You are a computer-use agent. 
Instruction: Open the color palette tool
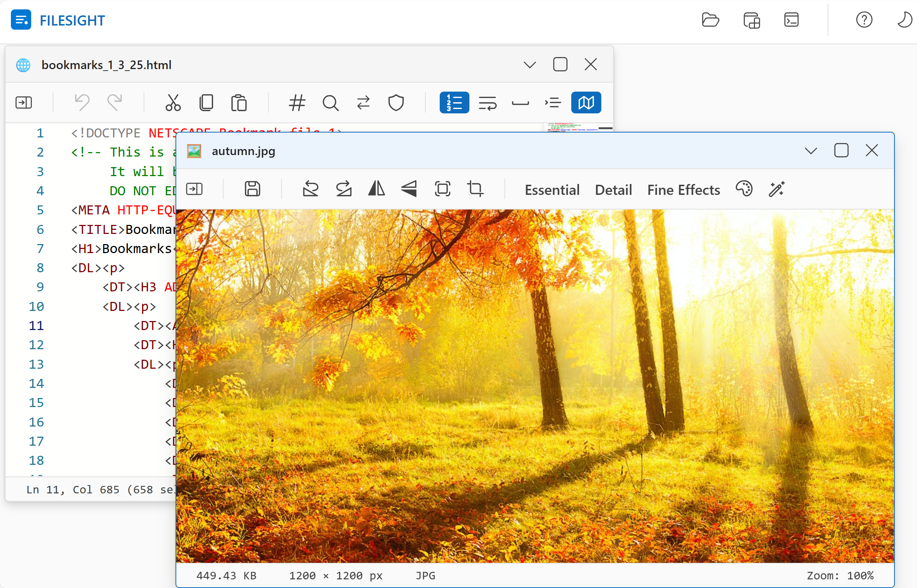tap(744, 189)
